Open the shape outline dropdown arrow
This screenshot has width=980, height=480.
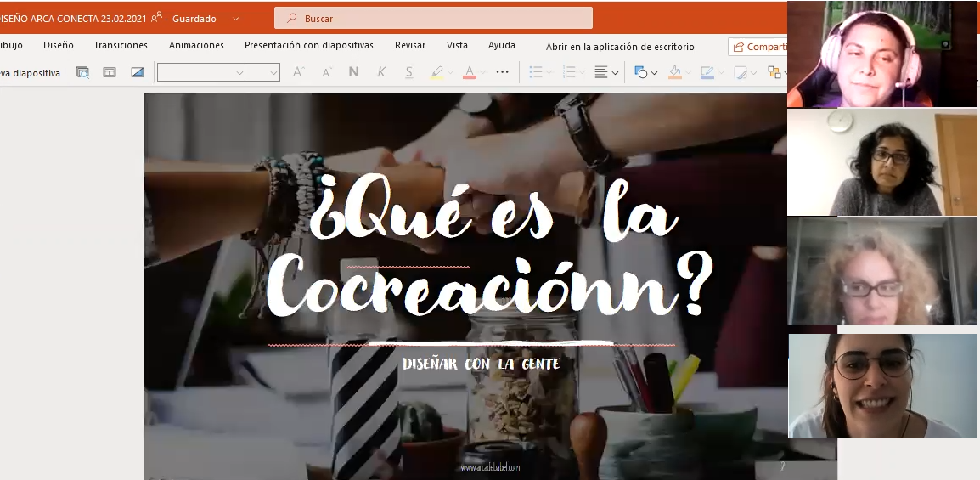point(721,73)
